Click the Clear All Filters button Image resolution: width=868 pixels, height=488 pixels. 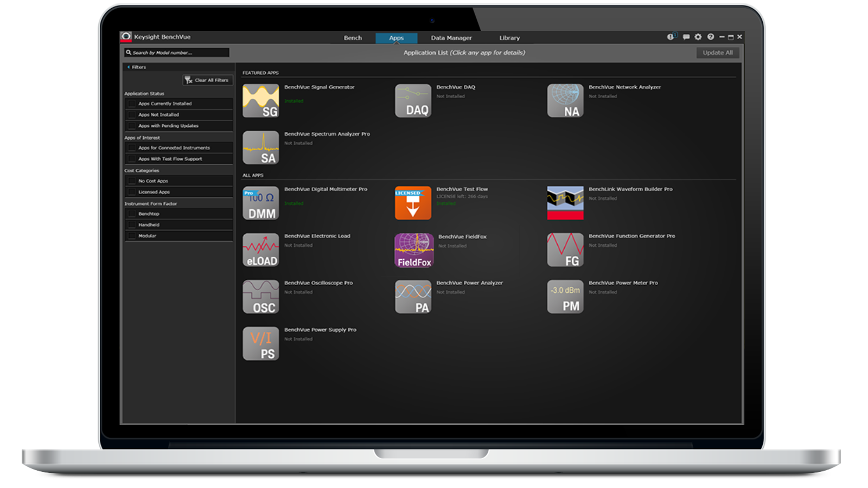click(x=207, y=80)
